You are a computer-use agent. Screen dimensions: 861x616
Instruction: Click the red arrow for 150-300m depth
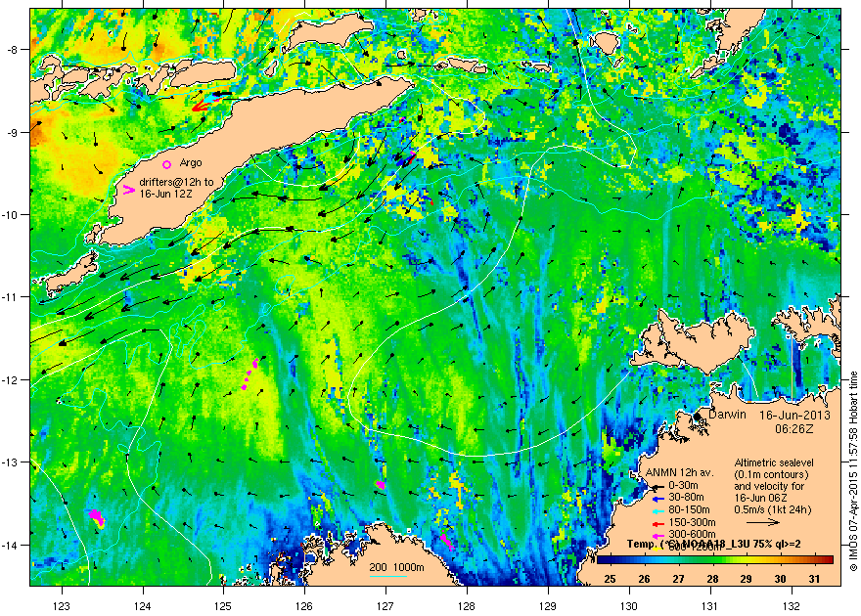tap(657, 523)
